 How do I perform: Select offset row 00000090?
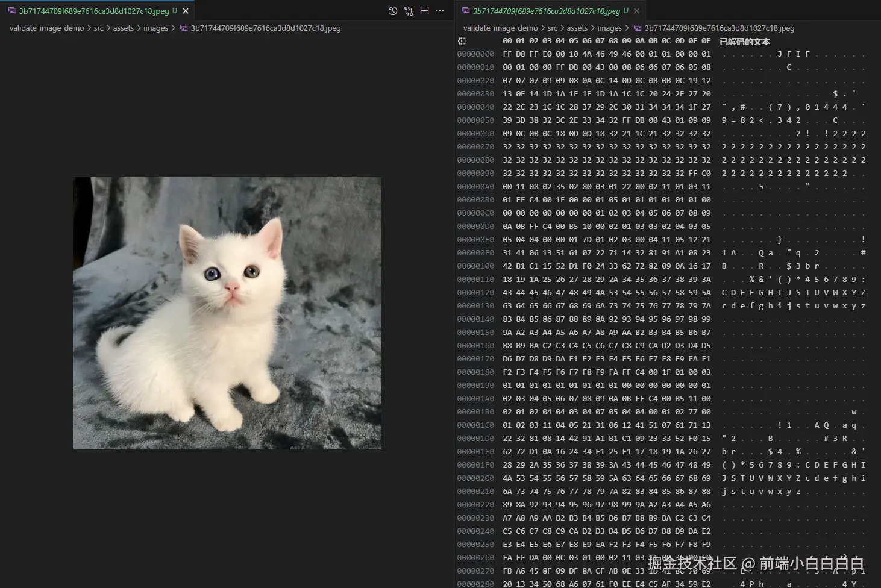coord(475,174)
